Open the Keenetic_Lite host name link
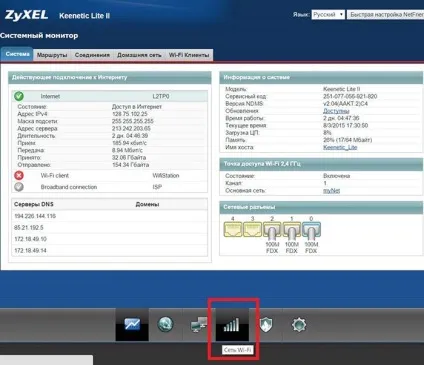The height and width of the screenshot is (365, 424). [340, 147]
